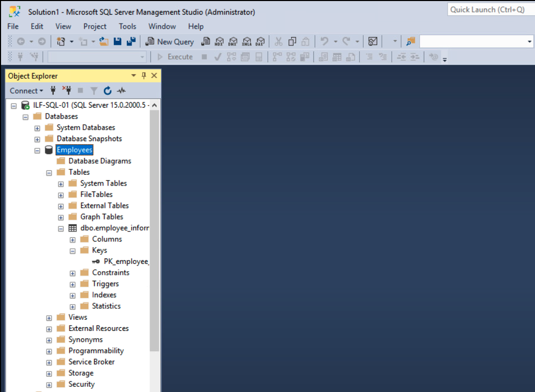Select the PK_employee key item
The width and height of the screenshot is (535, 392).
coord(125,261)
